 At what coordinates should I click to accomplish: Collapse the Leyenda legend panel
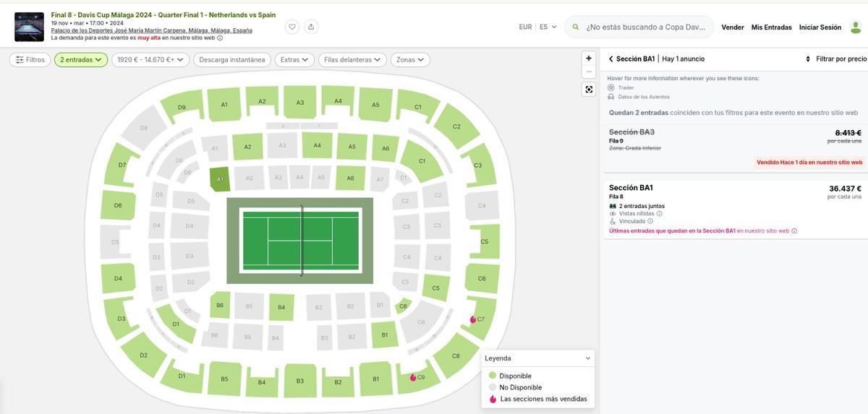pyautogui.click(x=587, y=358)
